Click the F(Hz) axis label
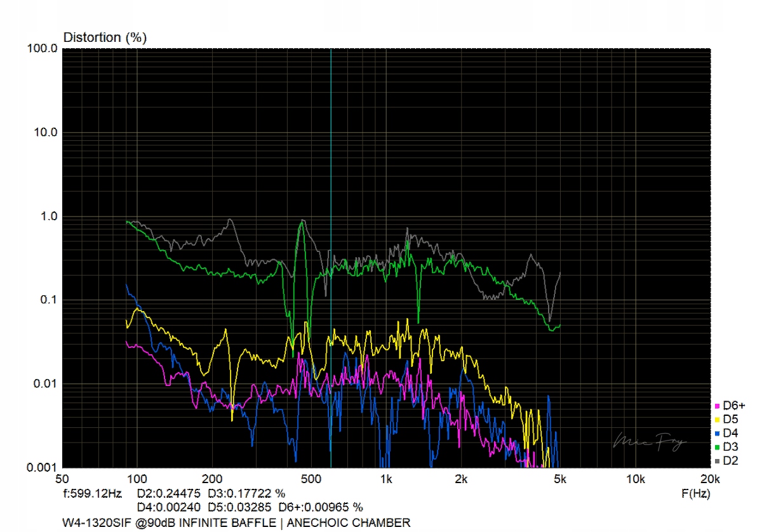Viewport: 762px width, 532px height. (x=695, y=493)
